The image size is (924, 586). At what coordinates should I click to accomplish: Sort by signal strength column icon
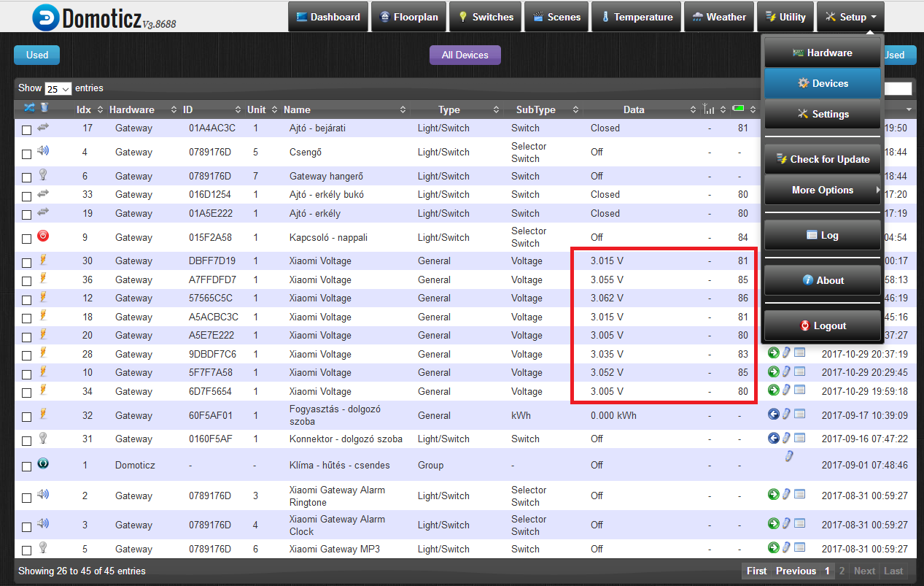click(708, 109)
